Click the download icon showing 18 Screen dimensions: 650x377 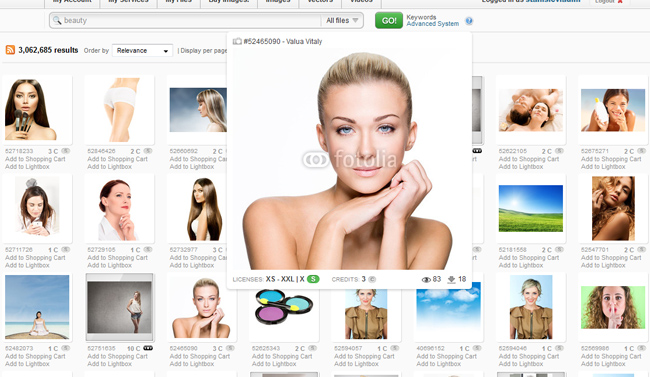[451, 280]
